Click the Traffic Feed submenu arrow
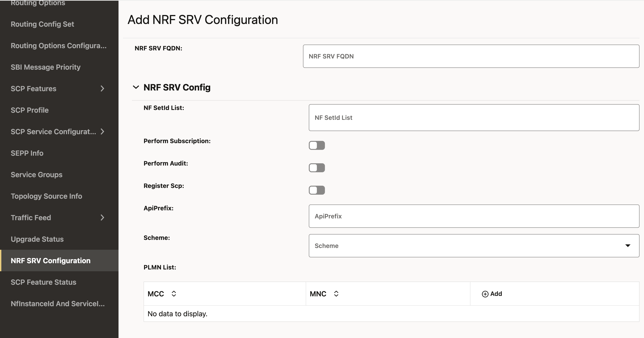 click(x=103, y=218)
